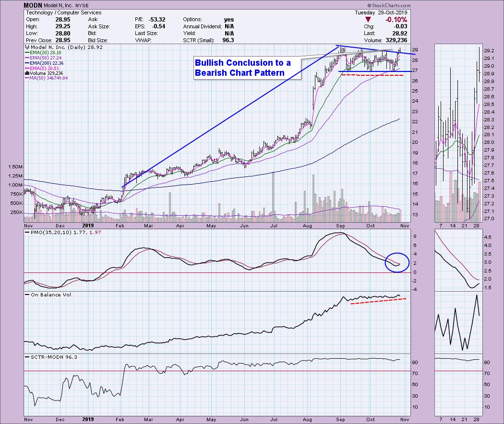504x424 pixels.
Task: Click the date Tuesday 29-Oct-2019
Action: pos(381,12)
